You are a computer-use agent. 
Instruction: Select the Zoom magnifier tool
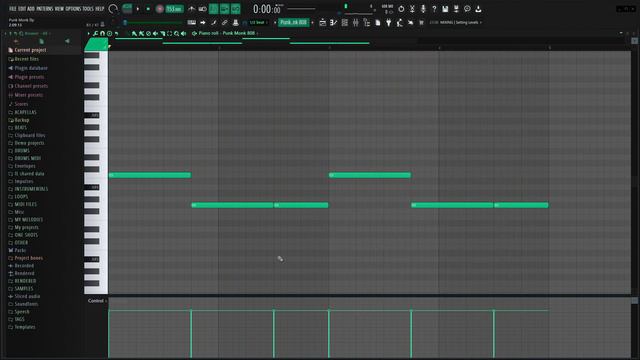[x=176, y=33]
